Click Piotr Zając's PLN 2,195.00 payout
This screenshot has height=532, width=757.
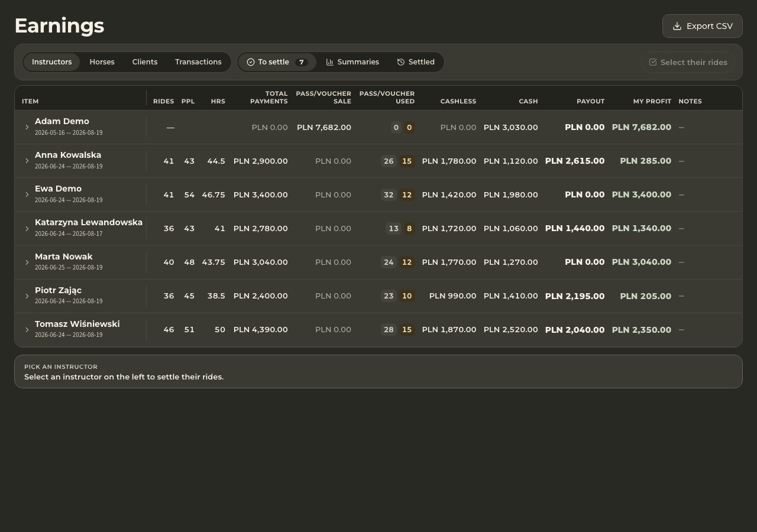pyautogui.click(x=575, y=296)
